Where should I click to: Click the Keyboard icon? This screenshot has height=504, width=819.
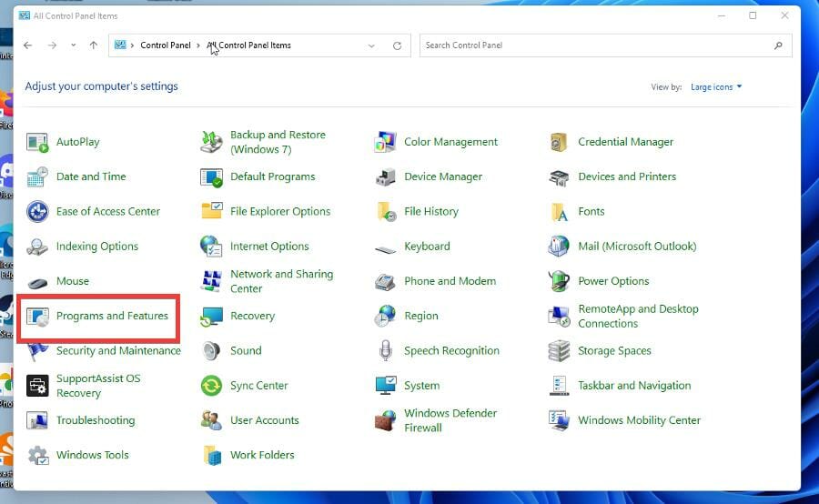(x=386, y=249)
